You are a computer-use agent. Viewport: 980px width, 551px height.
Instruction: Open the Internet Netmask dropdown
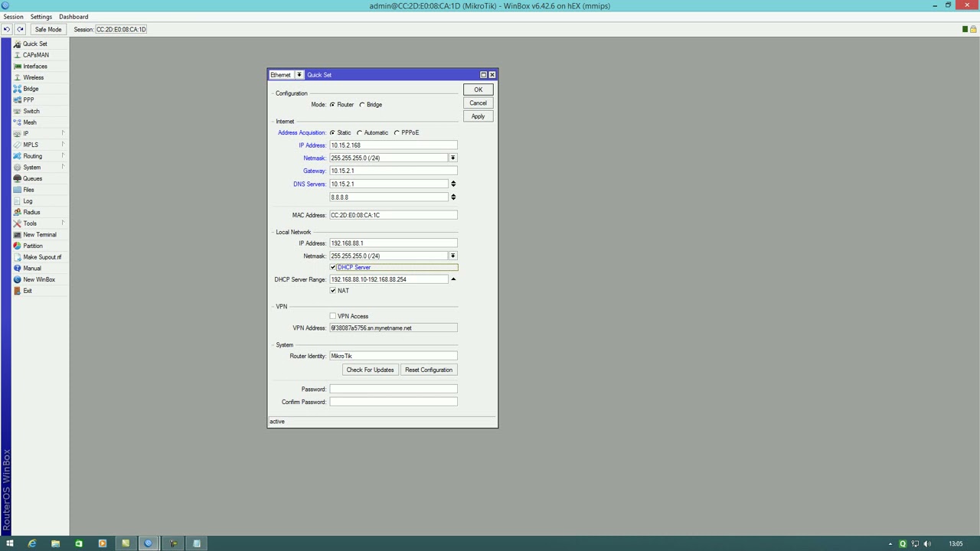pos(453,158)
